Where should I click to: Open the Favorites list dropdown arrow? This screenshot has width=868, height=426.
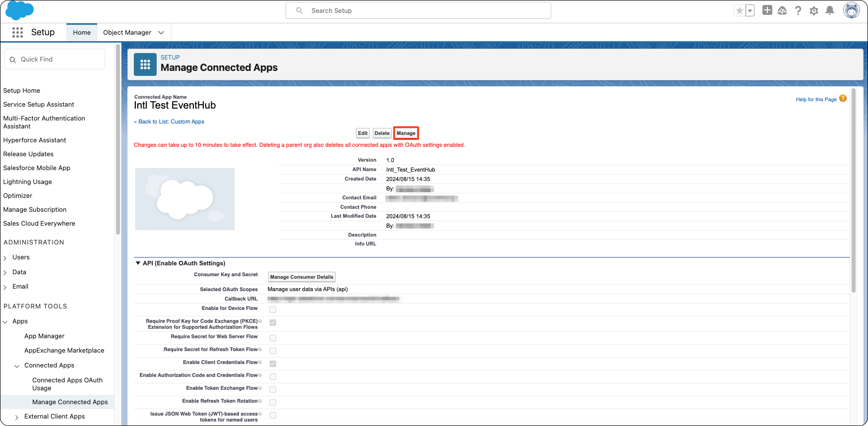pyautogui.click(x=750, y=10)
